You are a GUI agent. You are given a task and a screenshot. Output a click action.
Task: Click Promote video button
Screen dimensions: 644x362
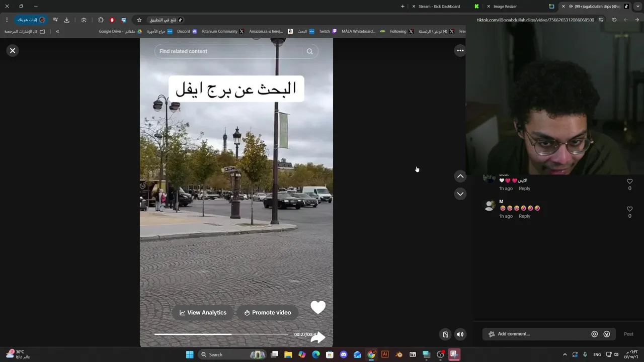point(268,313)
